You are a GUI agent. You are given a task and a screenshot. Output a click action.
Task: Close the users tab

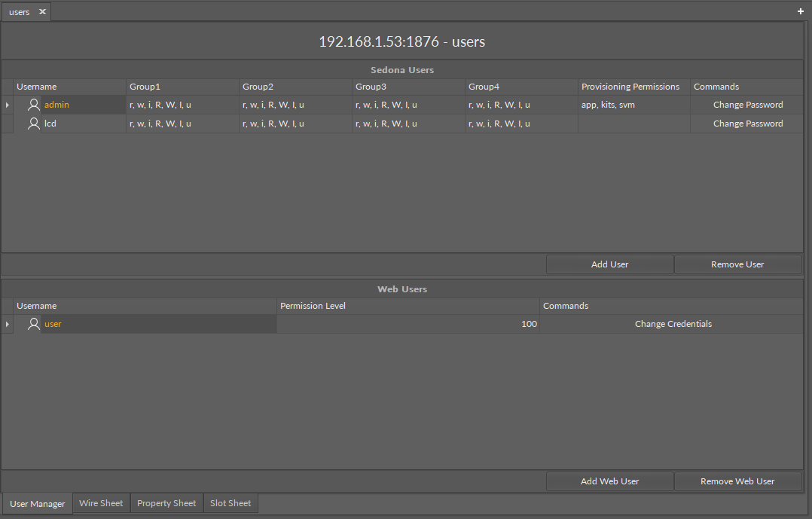tap(42, 11)
